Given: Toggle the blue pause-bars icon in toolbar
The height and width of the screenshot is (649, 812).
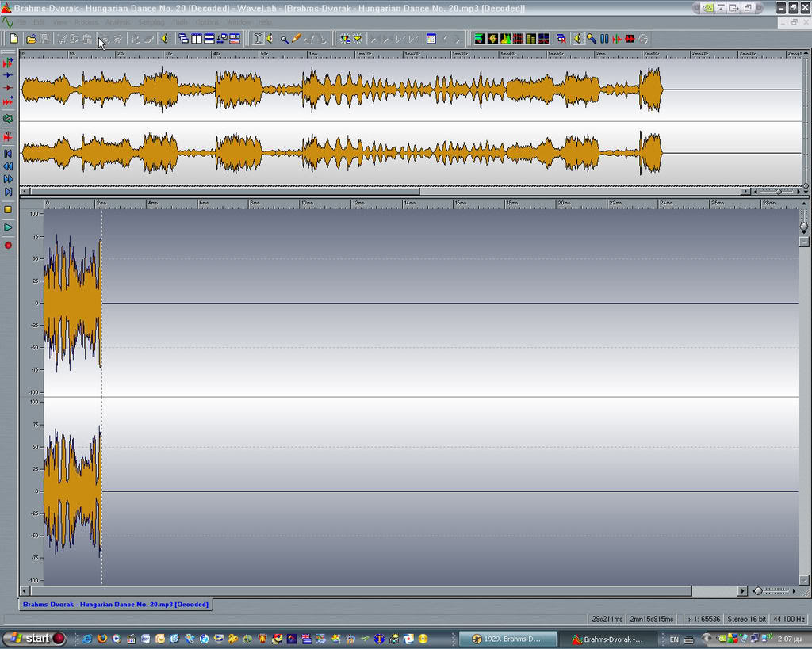Looking at the screenshot, I should (x=604, y=38).
